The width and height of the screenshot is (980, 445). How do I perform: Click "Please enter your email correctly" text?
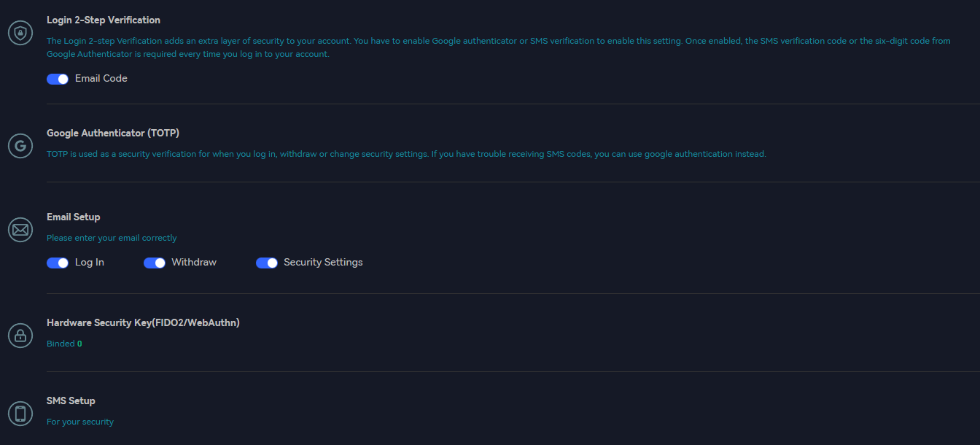112,238
